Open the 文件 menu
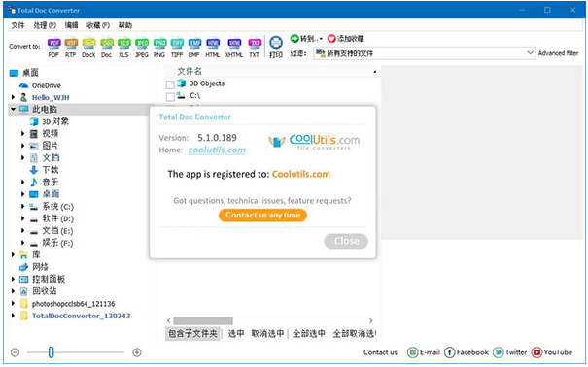Screen dimensions: 588x367 (17, 25)
